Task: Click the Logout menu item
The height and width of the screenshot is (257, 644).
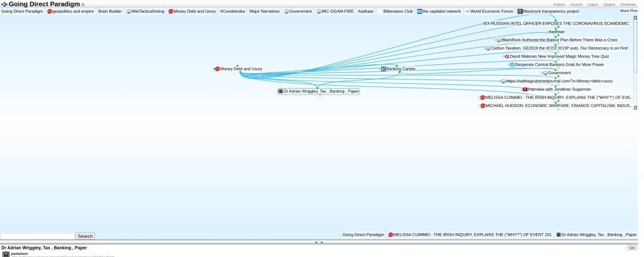Action: tap(592, 4)
